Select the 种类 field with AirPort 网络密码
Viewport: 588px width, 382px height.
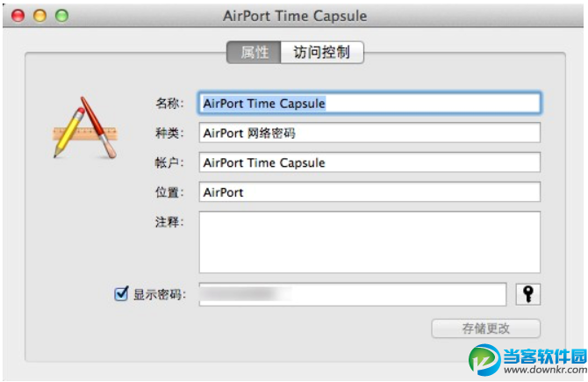click(x=369, y=133)
